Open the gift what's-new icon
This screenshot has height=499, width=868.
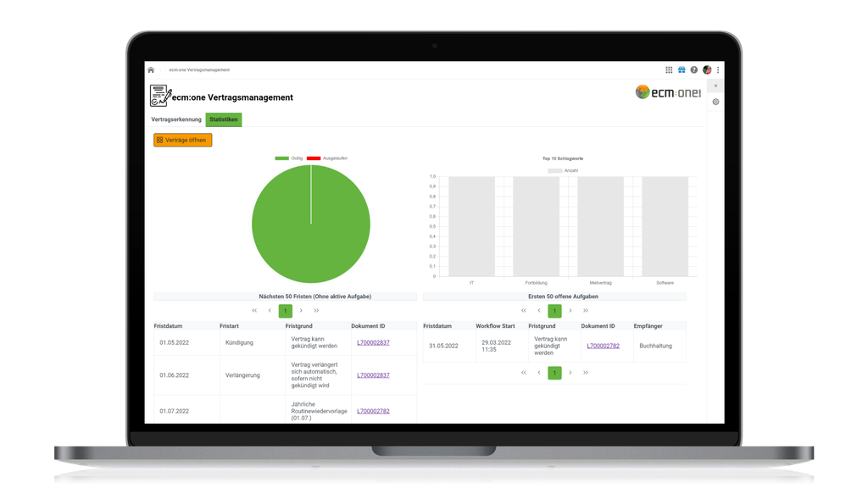682,69
